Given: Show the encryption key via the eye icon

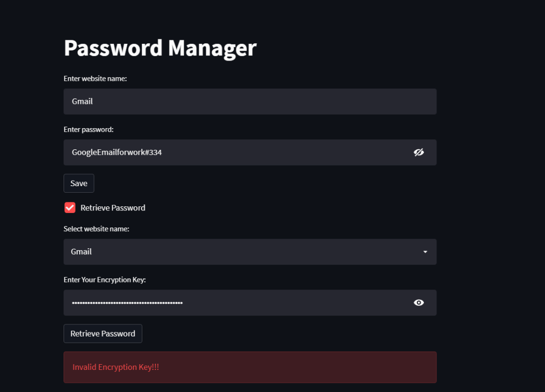Looking at the screenshot, I should (419, 303).
